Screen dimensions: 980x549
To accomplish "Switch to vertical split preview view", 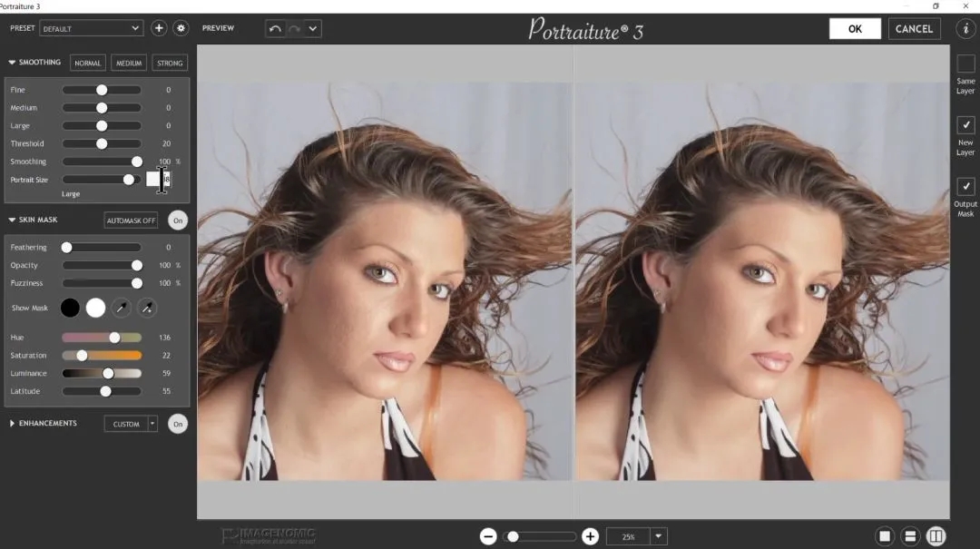I will pos(936,536).
